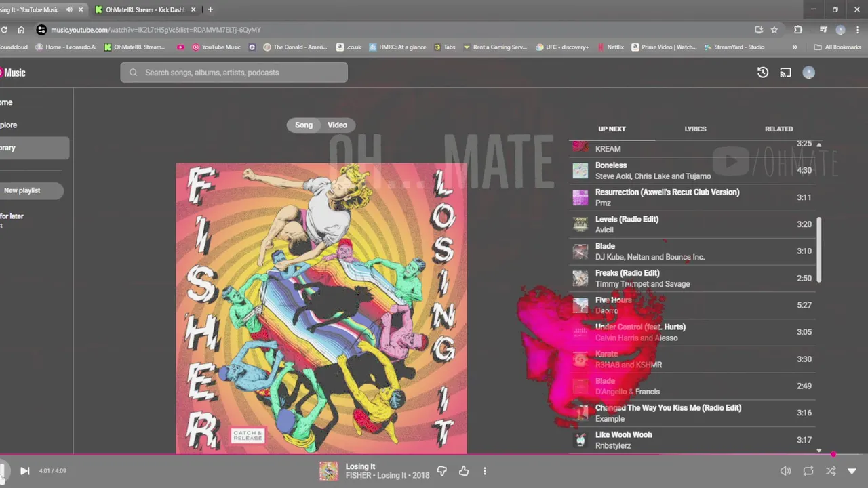Open listening history icon

tap(763, 73)
